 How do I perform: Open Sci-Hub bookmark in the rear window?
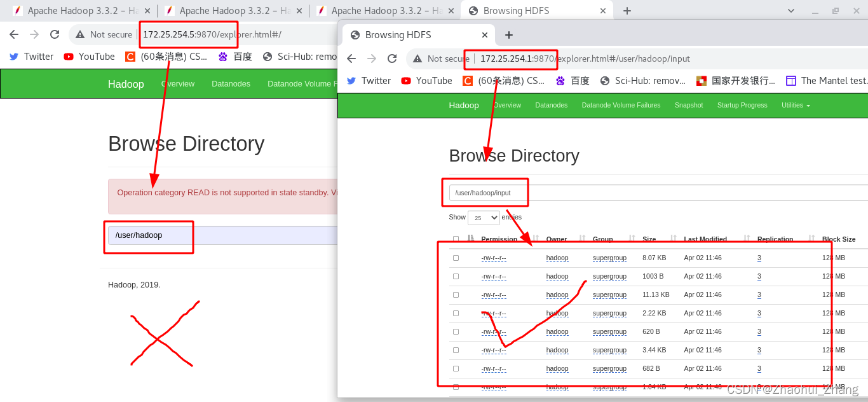pyautogui.click(x=300, y=56)
